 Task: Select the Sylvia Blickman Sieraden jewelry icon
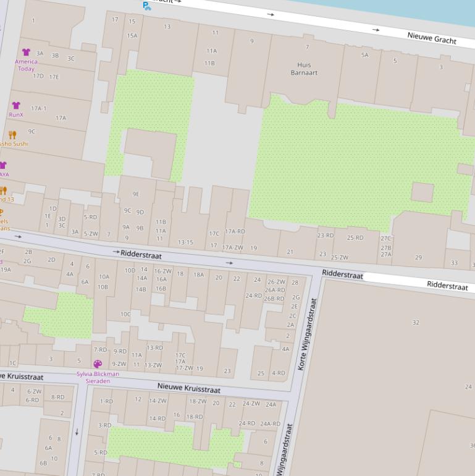[x=98, y=364]
